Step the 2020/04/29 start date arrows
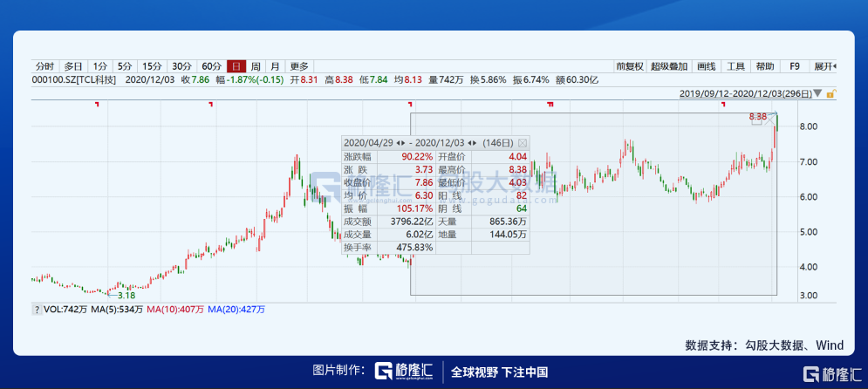 400,142
